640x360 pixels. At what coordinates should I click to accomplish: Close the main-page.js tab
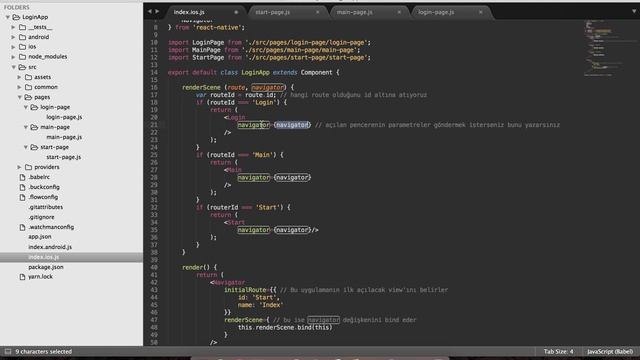(399, 12)
